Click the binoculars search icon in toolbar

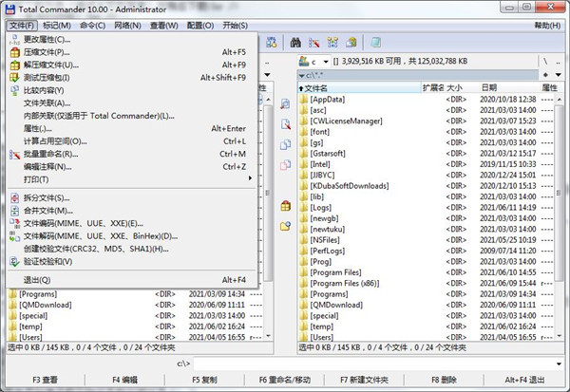click(x=294, y=43)
